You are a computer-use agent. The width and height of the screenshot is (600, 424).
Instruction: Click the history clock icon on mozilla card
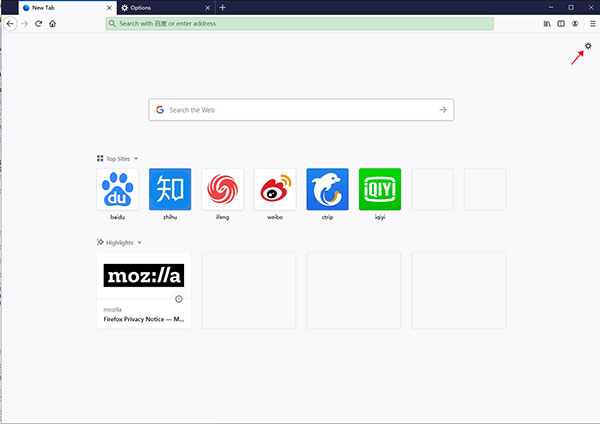pyautogui.click(x=179, y=299)
